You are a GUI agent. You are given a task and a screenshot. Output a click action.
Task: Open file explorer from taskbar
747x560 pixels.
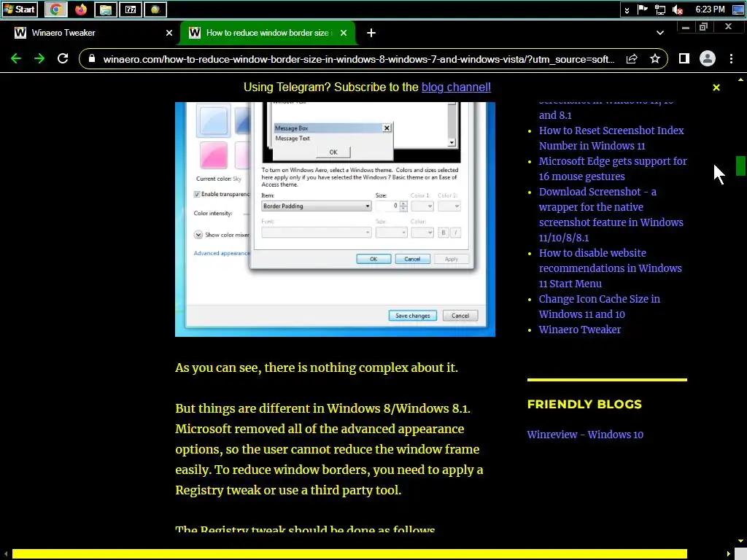point(106,9)
